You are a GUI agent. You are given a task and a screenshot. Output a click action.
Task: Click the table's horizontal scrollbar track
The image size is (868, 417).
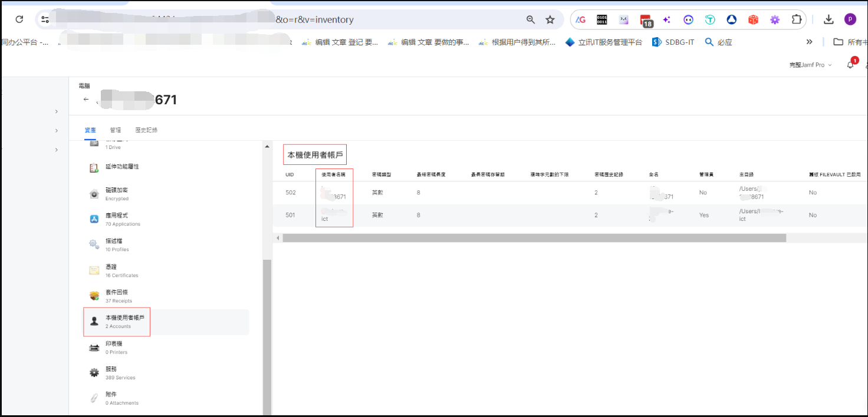coord(826,238)
